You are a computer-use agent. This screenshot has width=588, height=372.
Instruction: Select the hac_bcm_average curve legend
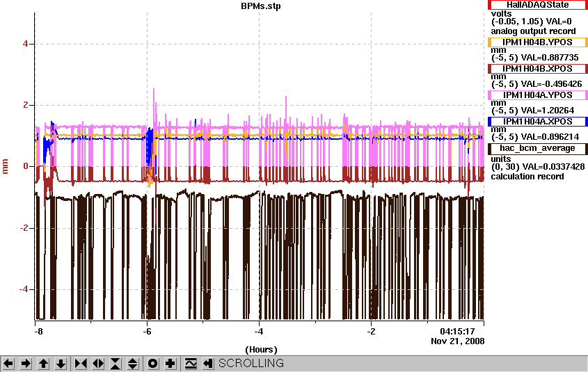pyautogui.click(x=538, y=148)
